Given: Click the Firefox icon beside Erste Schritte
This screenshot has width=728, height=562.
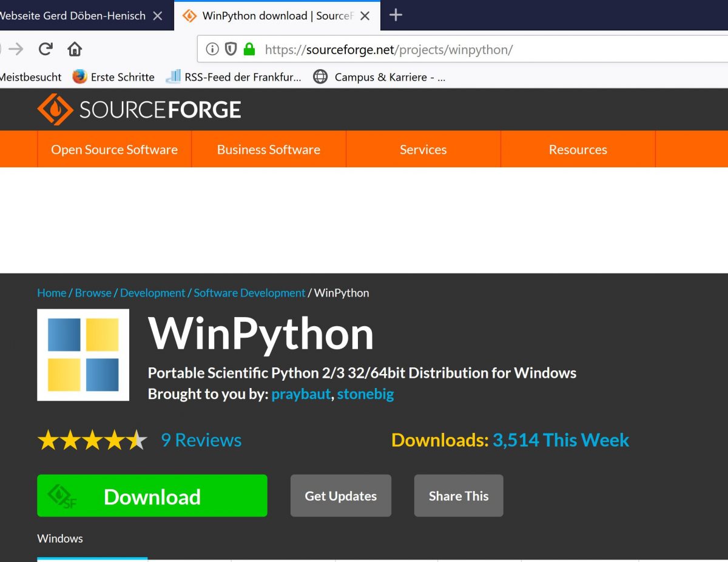Looking at the screenshot, I should pos(78,77).
